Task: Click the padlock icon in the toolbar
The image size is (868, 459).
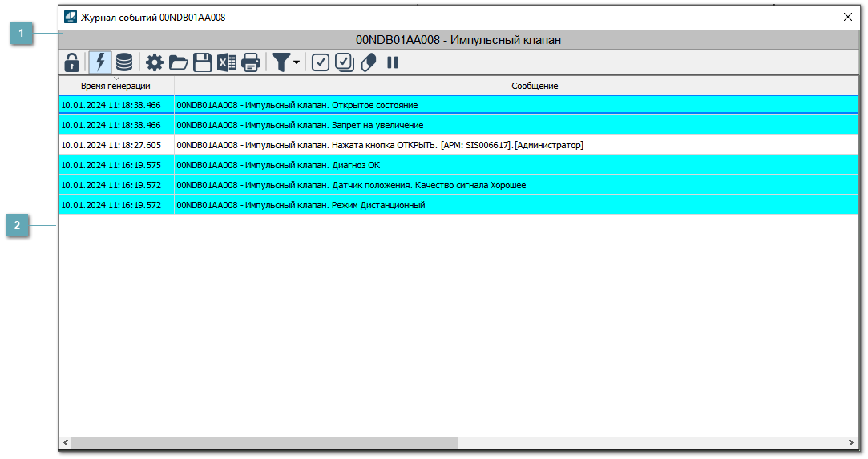Action: point(72,62)
